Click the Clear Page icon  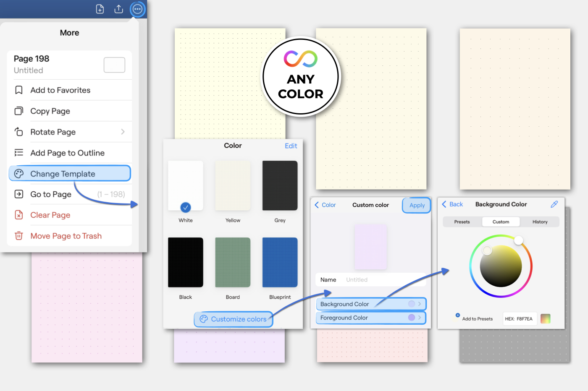click(19, 215)
